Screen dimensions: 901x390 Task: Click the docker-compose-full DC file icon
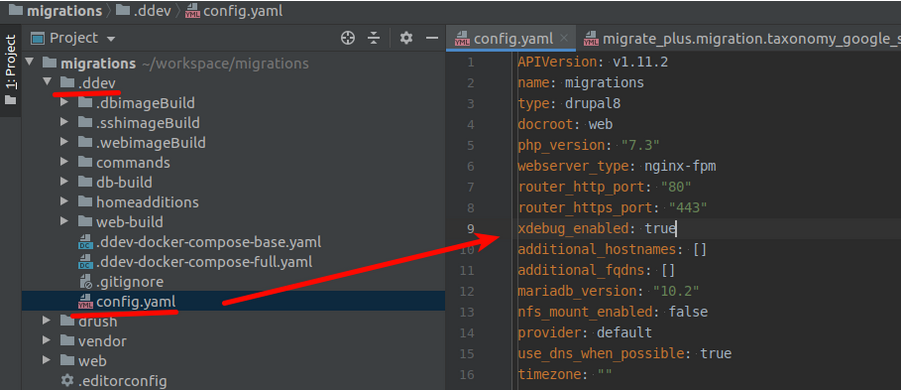[x=85, y=262]
